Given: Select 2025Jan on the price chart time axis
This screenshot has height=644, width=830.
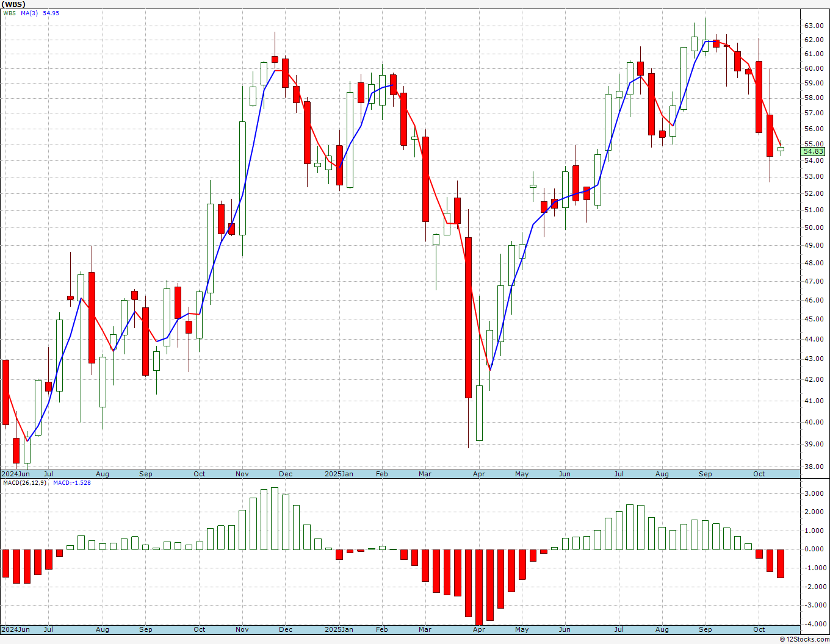Looking at the screenshot, I should [339, 474].
